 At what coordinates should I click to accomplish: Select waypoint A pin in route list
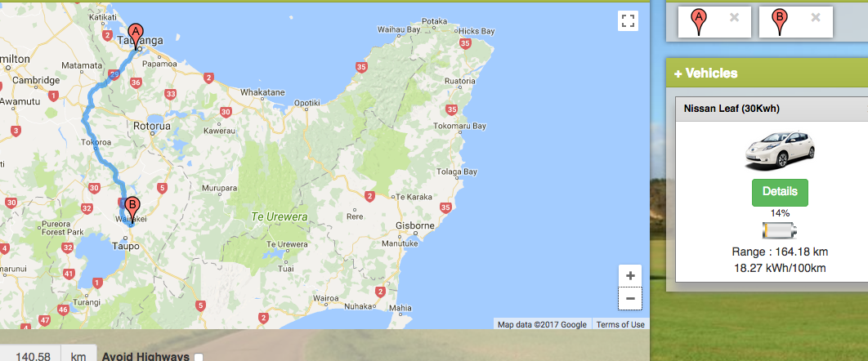point(699,21)
